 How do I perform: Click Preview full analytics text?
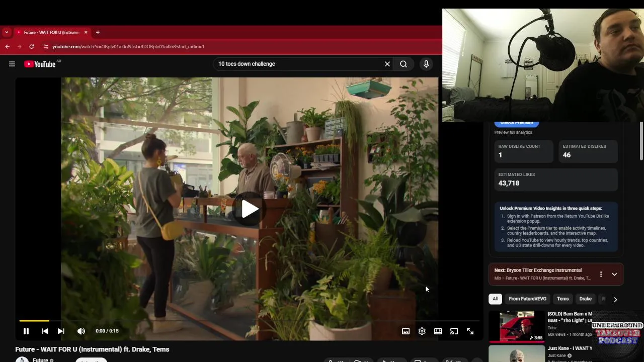(x=513, y=132)
